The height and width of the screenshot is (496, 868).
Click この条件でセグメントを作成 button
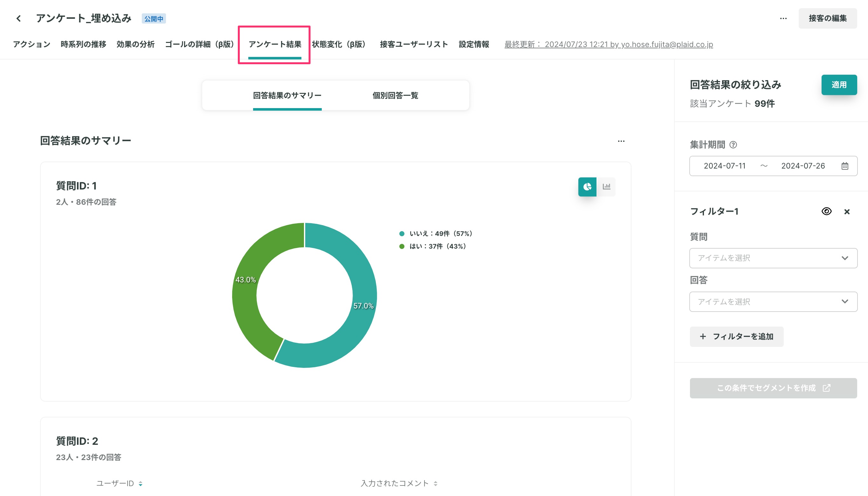[773, 388]
